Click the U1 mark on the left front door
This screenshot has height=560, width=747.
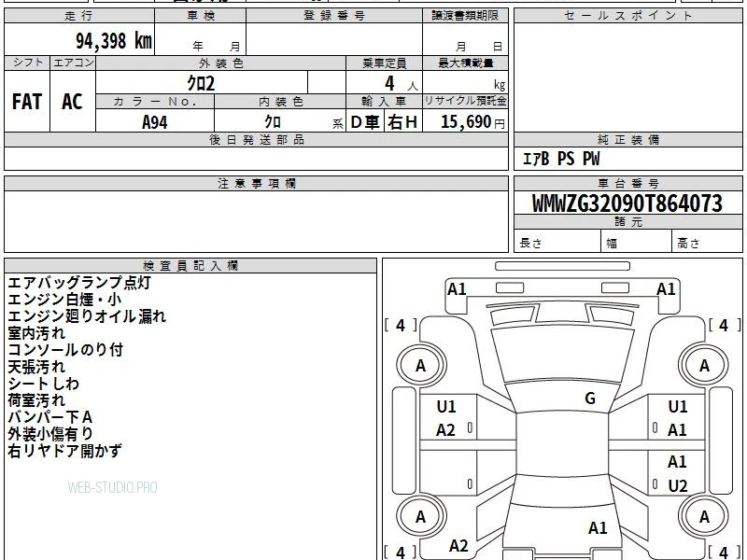(446, 407)
